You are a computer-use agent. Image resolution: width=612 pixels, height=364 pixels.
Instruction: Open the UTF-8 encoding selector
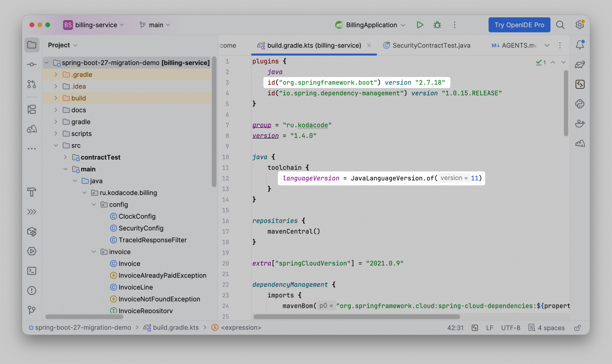point(510,328)
